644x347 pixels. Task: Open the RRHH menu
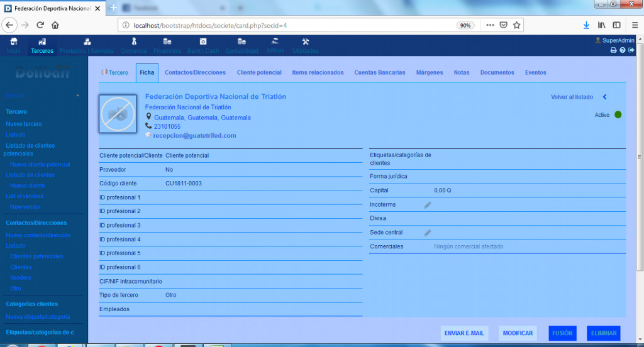pyautogui.click(x=275, y=46)
